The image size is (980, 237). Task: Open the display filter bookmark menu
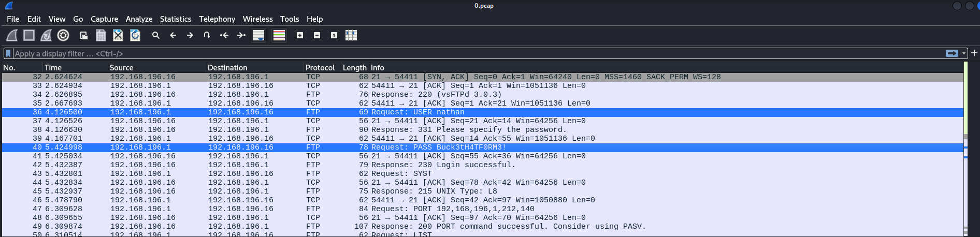8,53
